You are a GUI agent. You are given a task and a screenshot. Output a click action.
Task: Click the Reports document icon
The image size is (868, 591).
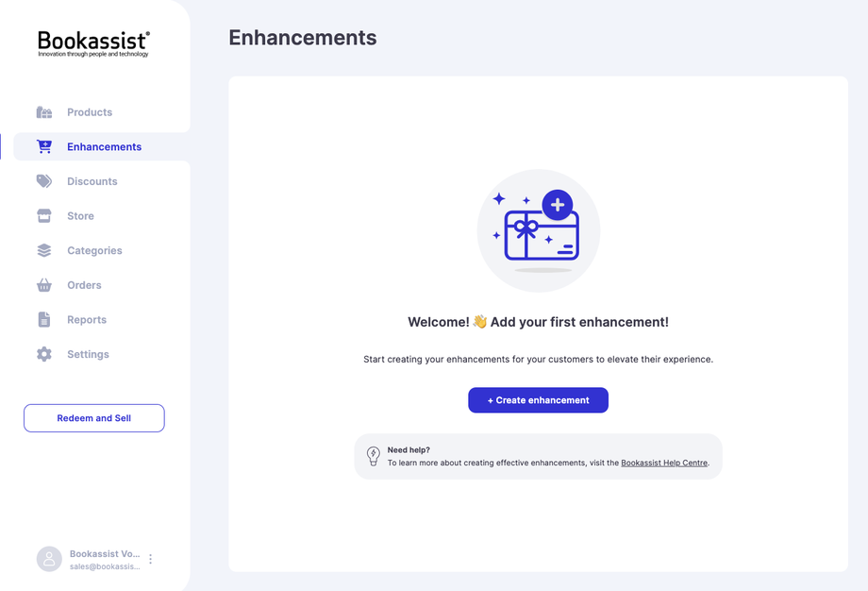pos(44,320)
